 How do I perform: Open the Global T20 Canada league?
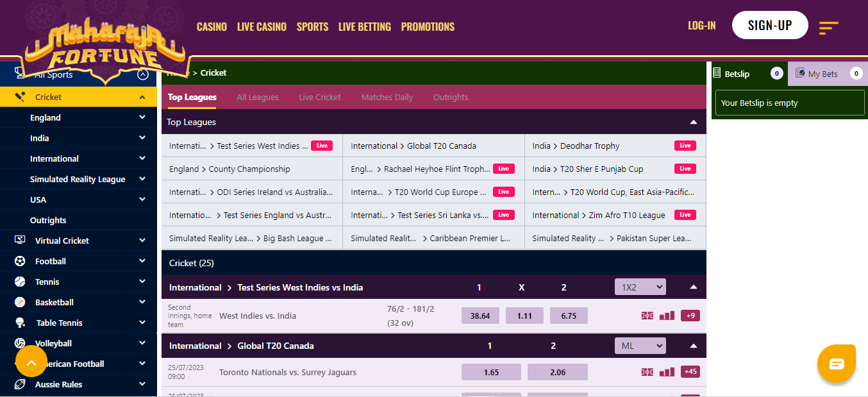click(433, 146)
